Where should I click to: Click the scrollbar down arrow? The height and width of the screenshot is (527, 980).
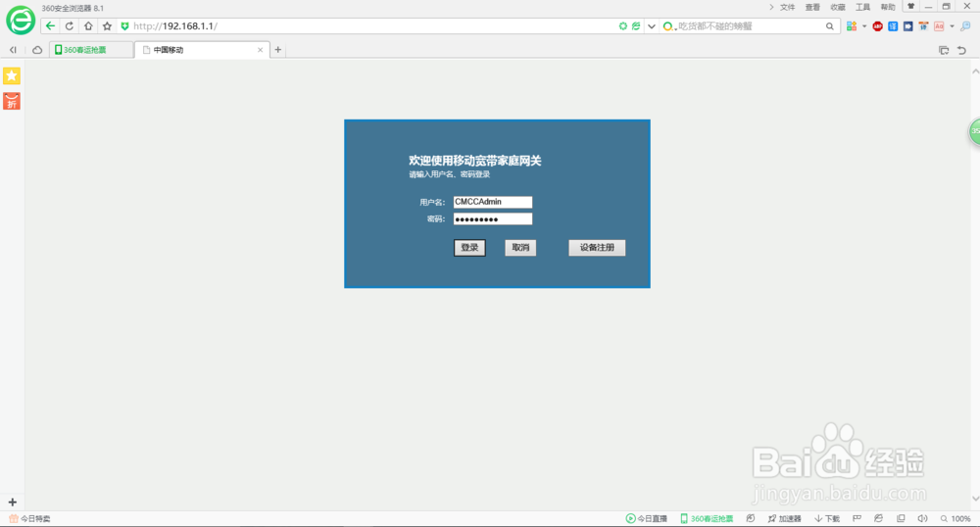[975, 499]
